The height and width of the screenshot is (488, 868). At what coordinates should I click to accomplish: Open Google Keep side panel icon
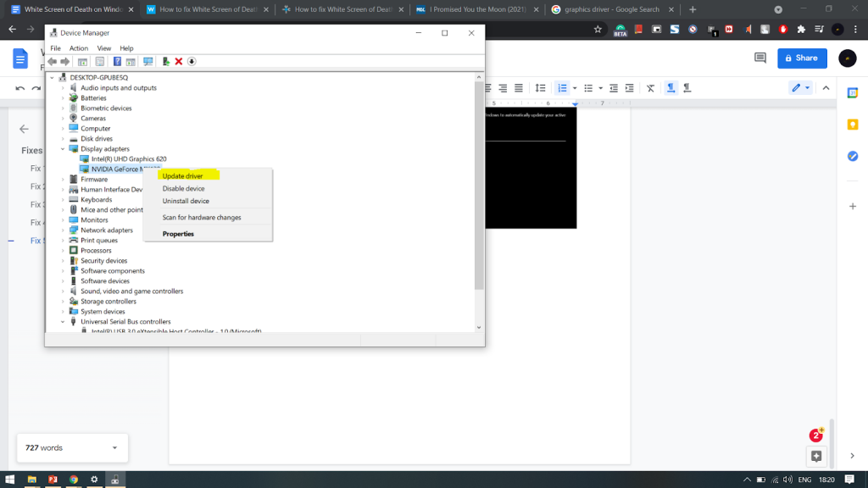(x=853, y=125)
